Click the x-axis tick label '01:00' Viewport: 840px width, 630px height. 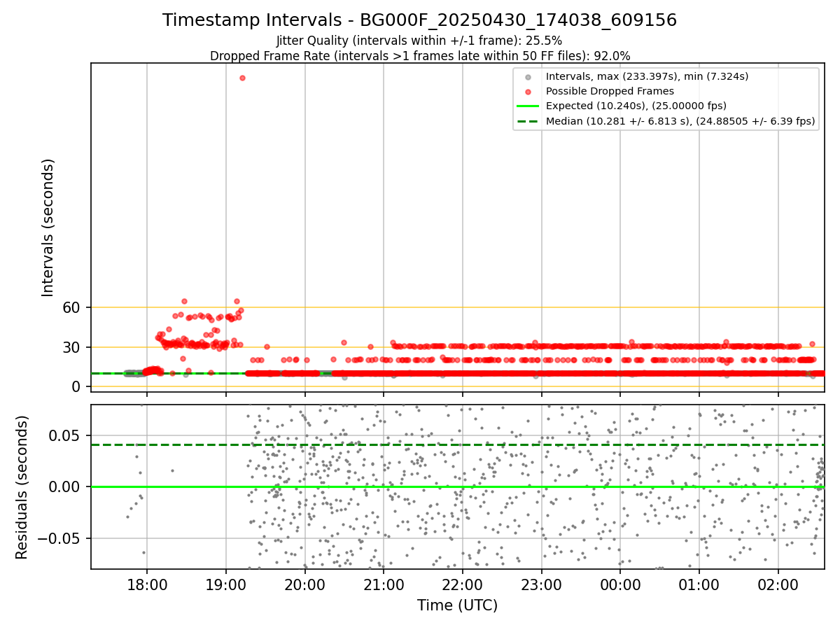point(699,584)
